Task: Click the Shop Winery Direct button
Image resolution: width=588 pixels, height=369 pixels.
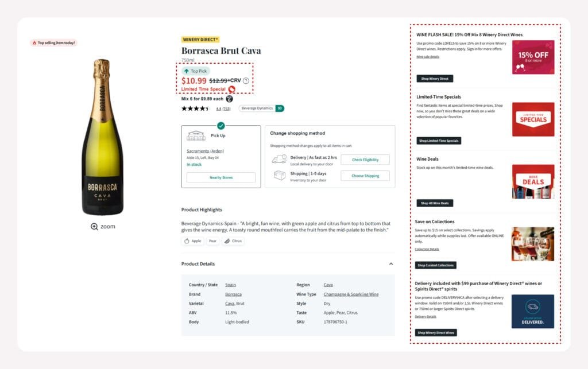Action: pos(435,79)
